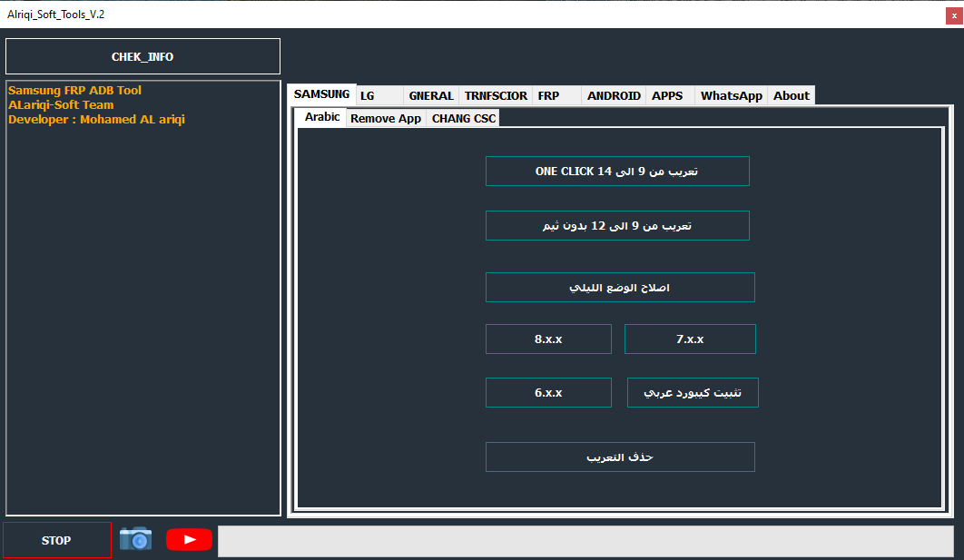Select the GNERAL tab
The width and height of the screenshot is (964, 560).
430,95
